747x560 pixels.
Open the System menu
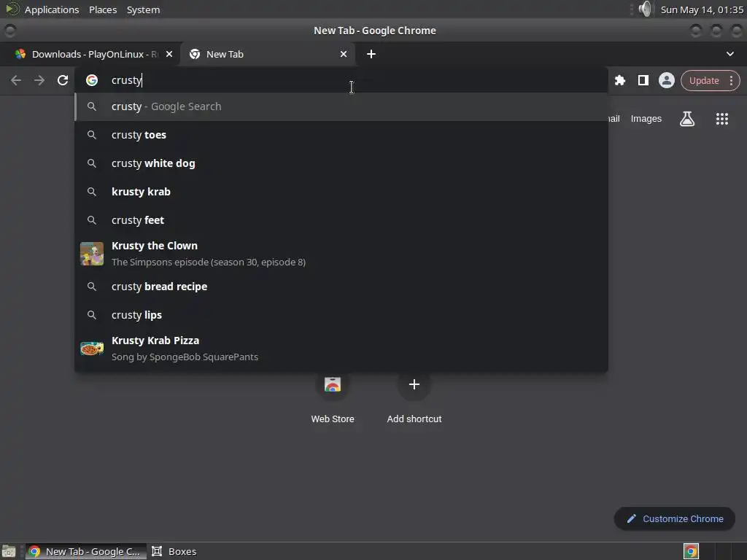143,9
